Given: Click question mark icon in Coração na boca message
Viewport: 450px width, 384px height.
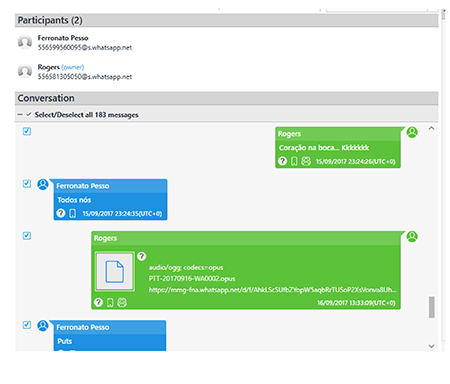Looking at the screenshot, I should coord(282,161).
